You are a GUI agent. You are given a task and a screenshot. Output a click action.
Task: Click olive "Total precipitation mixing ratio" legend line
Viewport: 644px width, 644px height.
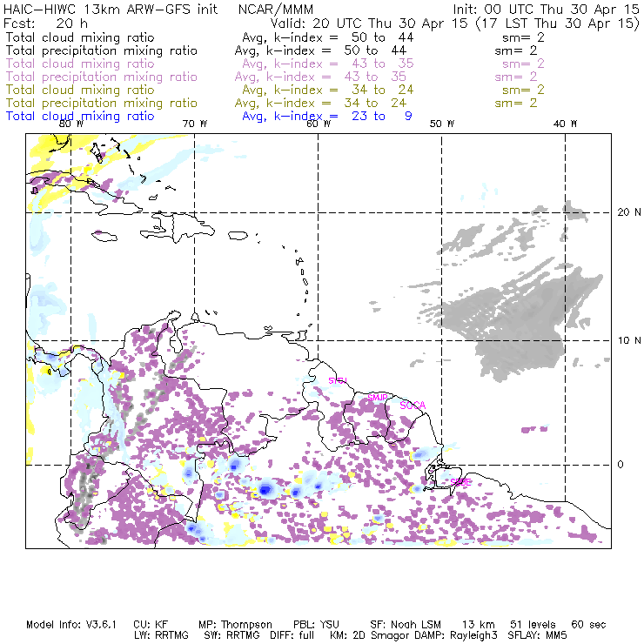tap(102, 103)
